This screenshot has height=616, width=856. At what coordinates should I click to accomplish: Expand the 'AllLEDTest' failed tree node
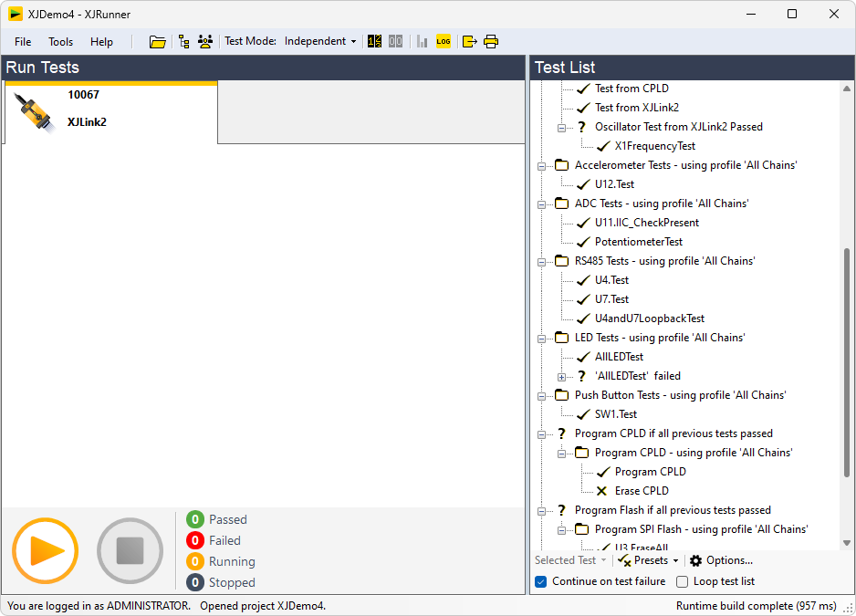tap(562, 376)
